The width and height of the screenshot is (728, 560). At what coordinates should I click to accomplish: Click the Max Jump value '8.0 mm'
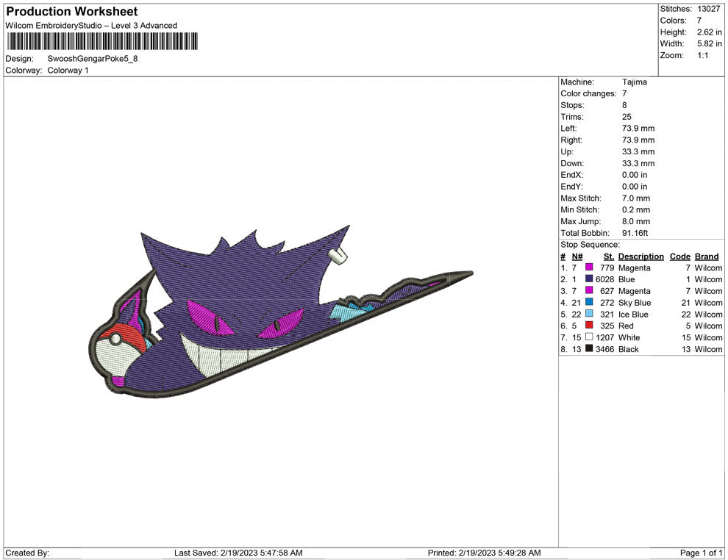click(636, 221)
